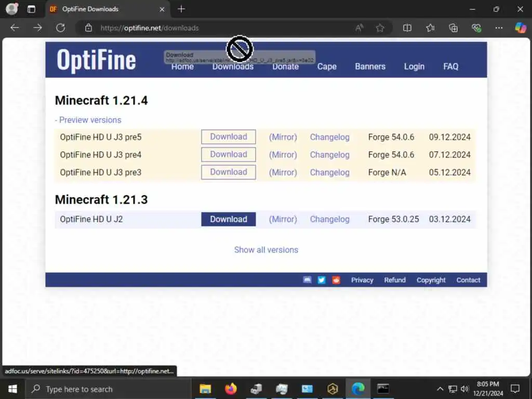Go back to the previous page

(x=15, y=28)
